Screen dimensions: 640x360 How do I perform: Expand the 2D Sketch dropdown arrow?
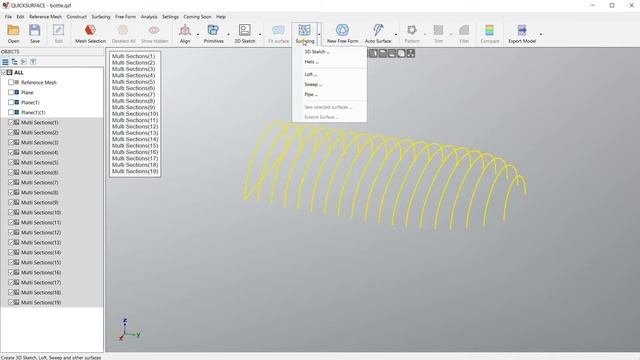(260, 34)
